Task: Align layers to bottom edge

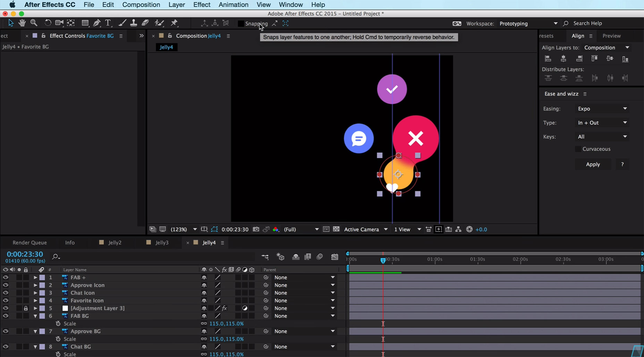Action: pos(625,59)
